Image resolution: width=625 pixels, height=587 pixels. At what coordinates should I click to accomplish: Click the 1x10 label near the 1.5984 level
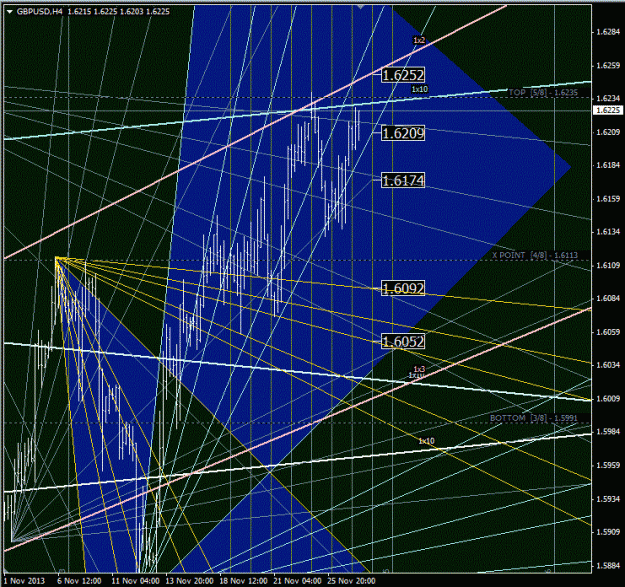(x=426, y=441)
